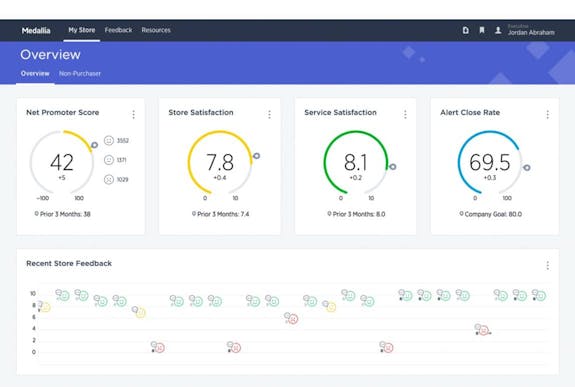Click the 69.5 Alert Close Rate value
Screen dimensions: 575x387
click(490, 163)
